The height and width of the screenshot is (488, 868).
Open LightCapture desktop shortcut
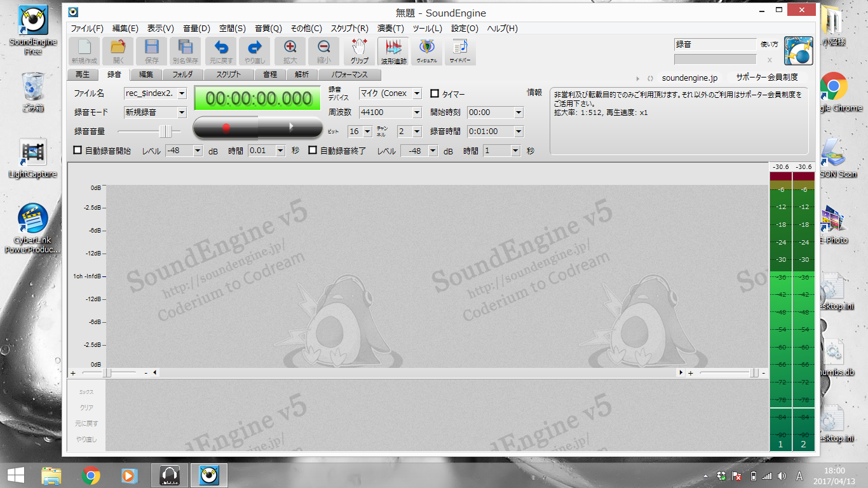(x=32, y=159)
